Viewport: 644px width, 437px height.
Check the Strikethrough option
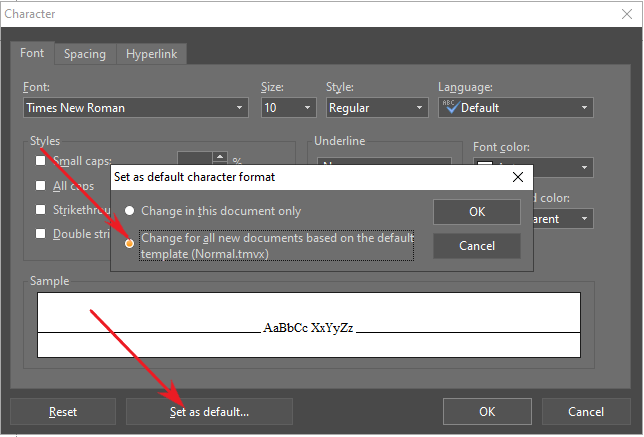(41, 210)
